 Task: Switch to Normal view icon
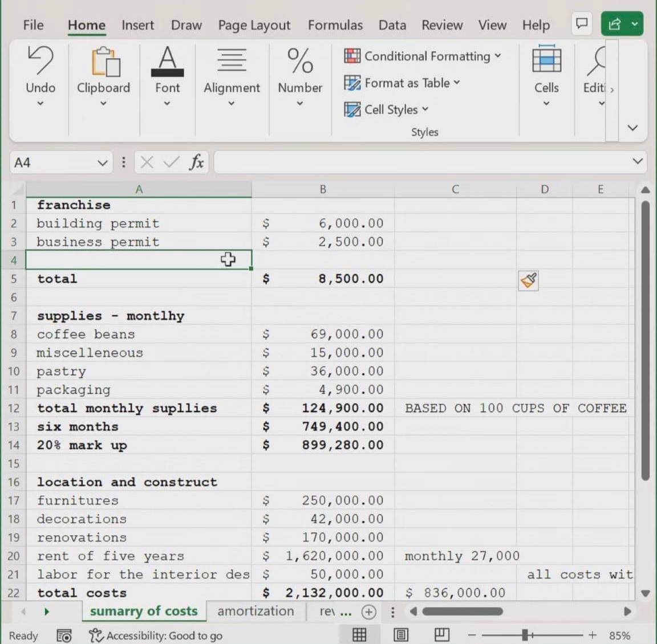pos(359,635)
